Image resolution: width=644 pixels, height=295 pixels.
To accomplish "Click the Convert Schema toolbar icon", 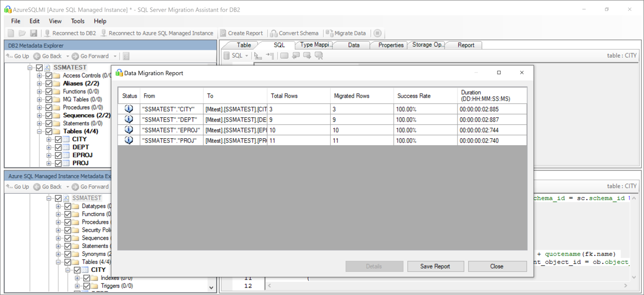I will tap(274, 33).
